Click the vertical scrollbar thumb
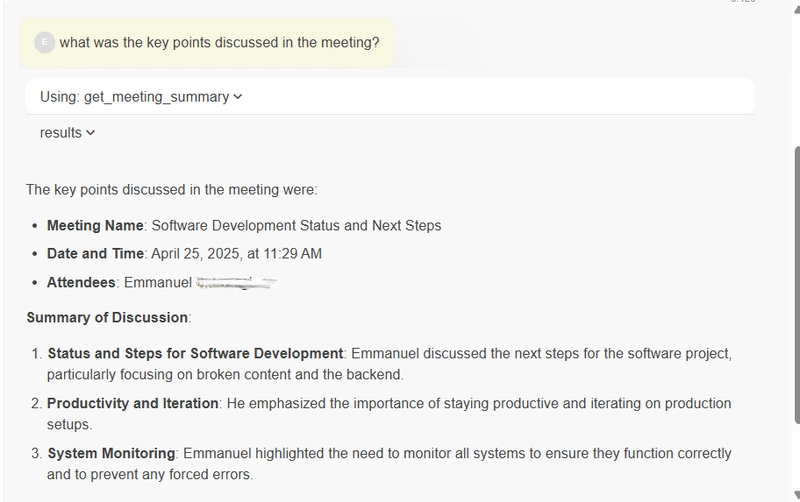The width and height of the screenshot is (800, 502). pyautogui.click(x=797, y=285)
